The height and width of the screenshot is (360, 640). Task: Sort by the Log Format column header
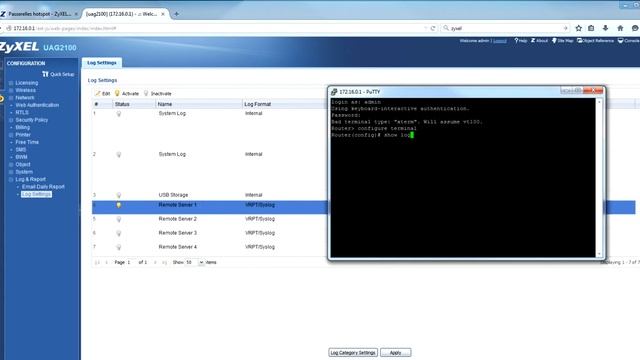[284, 104]
